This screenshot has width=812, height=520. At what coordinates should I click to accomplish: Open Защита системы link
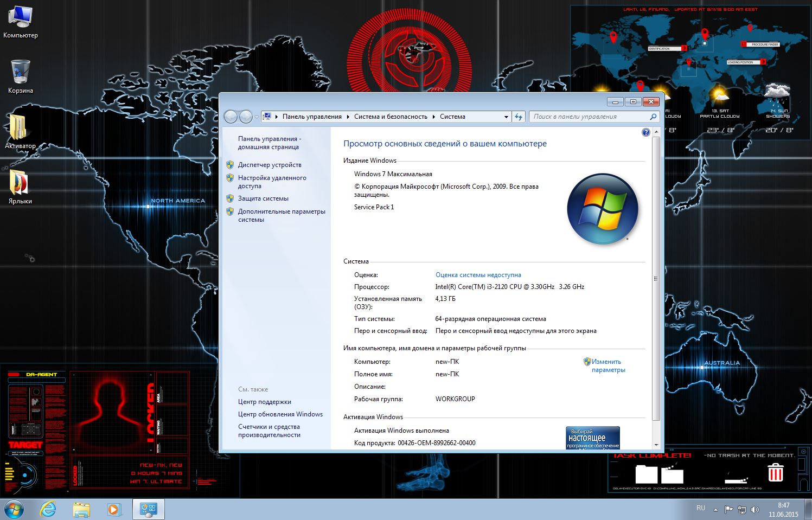coord(263,198)
